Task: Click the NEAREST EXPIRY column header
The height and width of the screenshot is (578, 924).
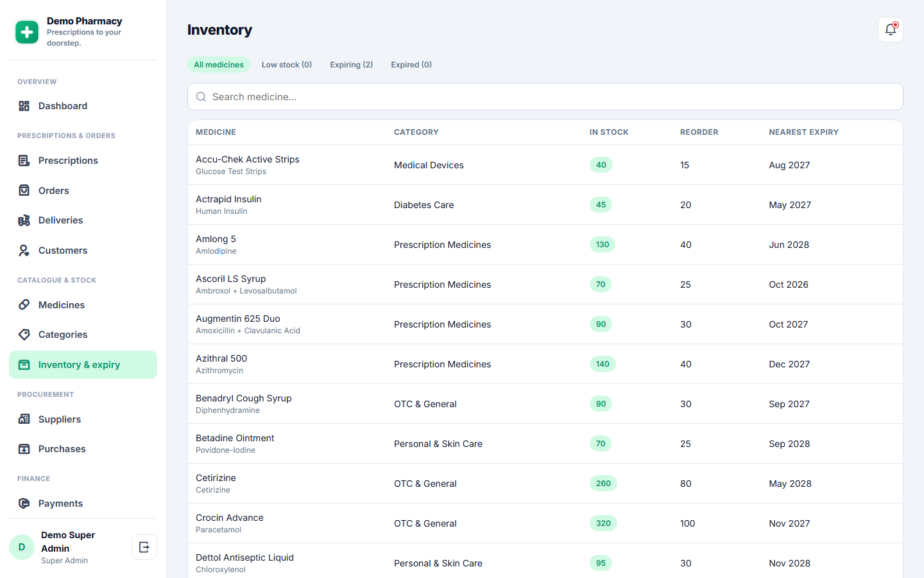Action: [x=804, y=132]
